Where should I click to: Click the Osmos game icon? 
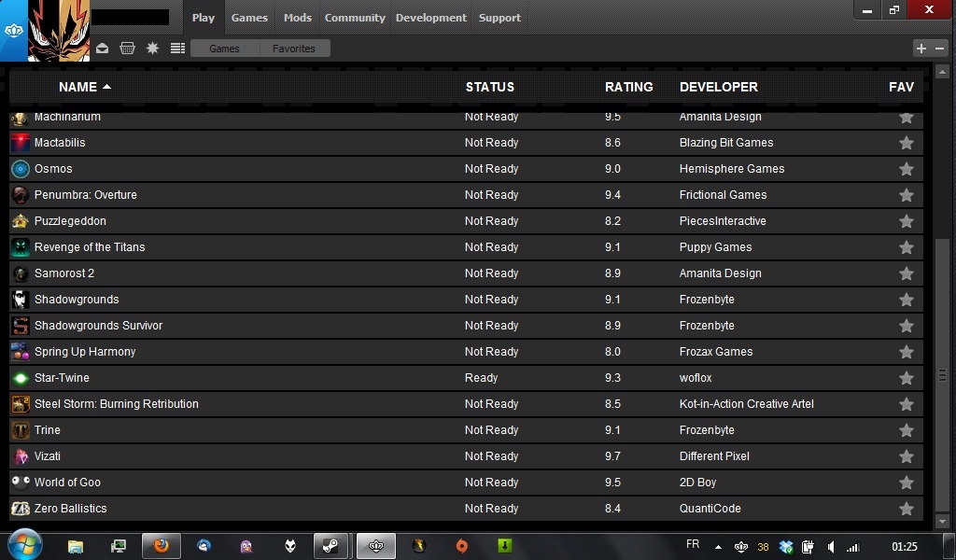21,169
